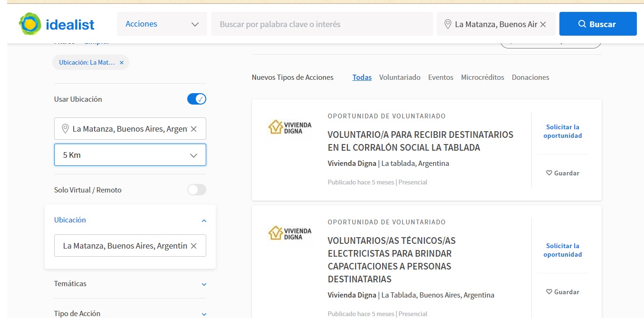Toggle off location-based filtering

[x=196, y=99]
